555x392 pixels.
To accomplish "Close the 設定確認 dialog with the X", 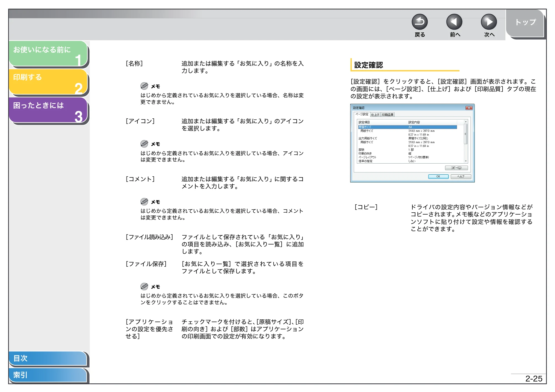I will click(x=469, y=108).
